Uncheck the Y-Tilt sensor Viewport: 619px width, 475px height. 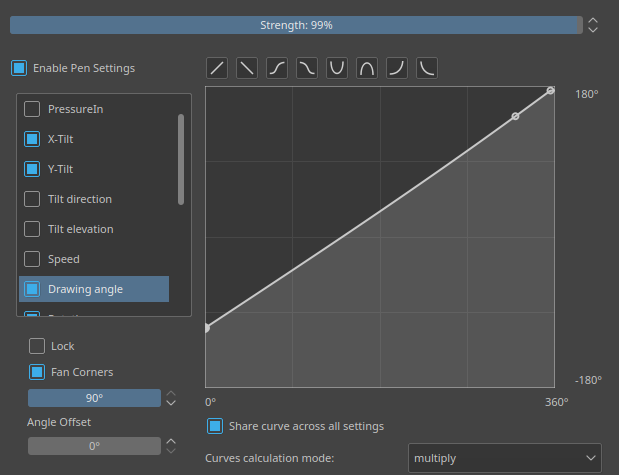tap(32, 169)
